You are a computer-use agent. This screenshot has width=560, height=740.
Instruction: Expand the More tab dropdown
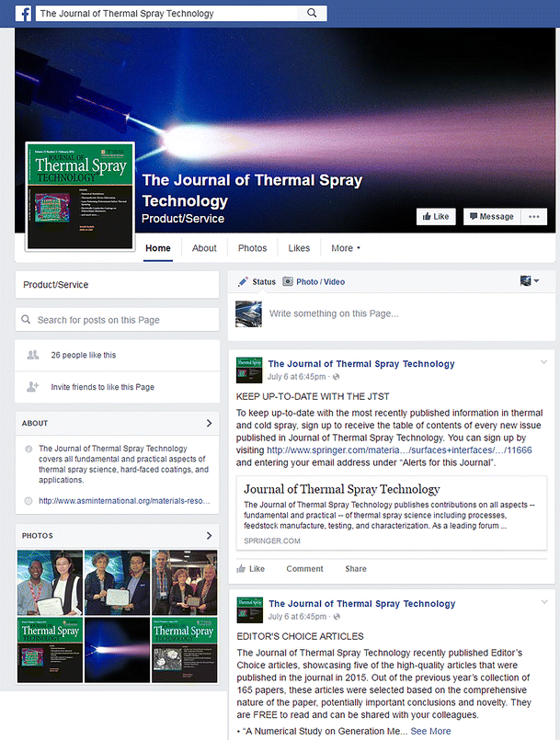pos(346,248)
